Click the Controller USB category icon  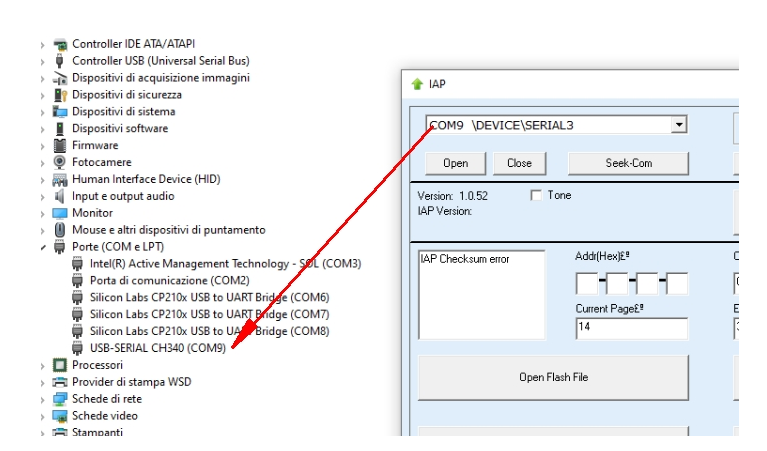(60, 61)
